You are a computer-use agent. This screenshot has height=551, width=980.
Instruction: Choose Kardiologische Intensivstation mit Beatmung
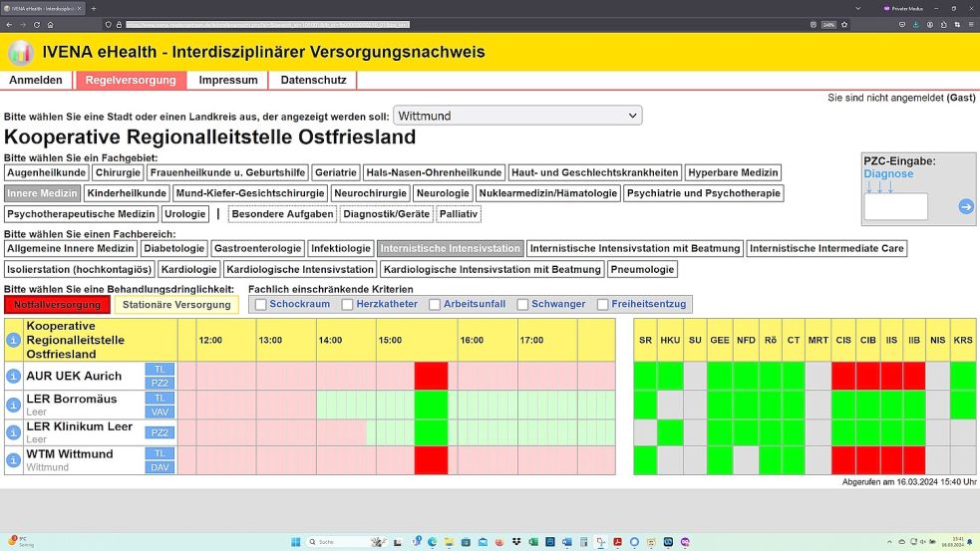[491, 269]
